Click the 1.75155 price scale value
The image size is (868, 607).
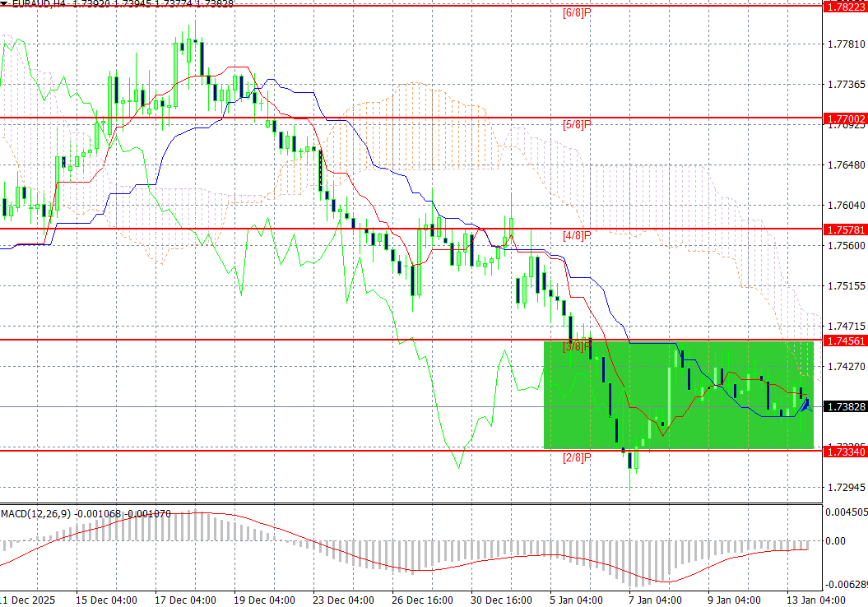coord(847,286)
